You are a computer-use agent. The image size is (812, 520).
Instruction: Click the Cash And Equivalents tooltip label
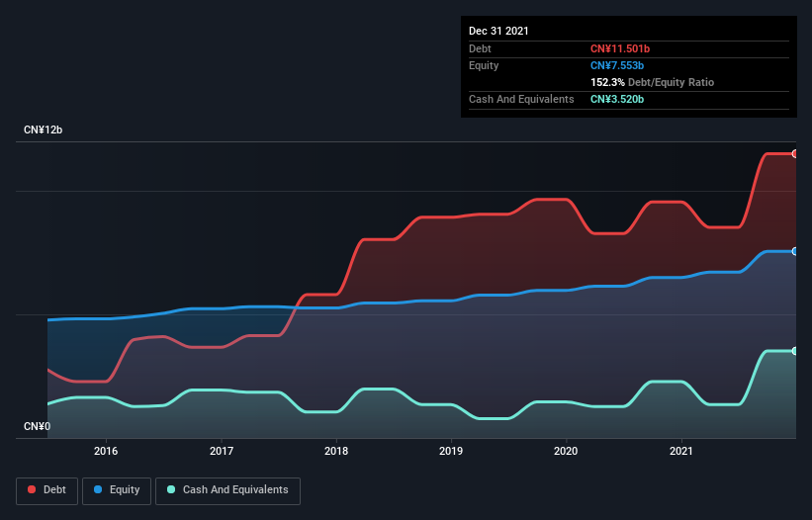click(x=521, y=99)
